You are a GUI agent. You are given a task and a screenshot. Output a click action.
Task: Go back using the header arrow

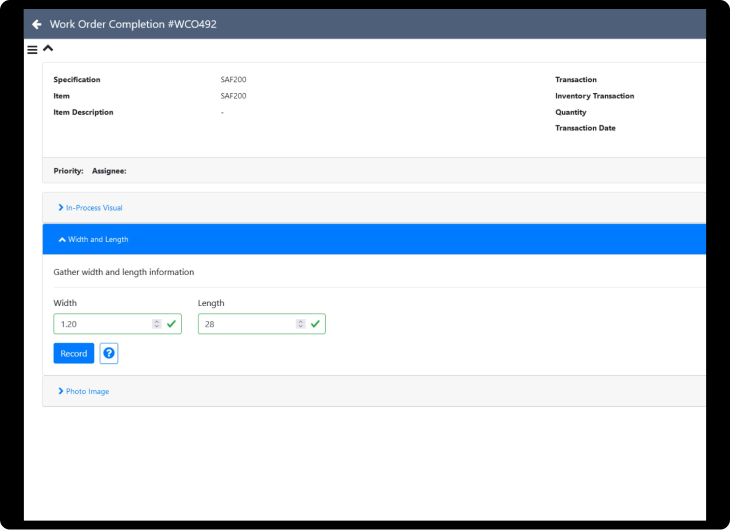pyautogui.click(x=37, y=24)
